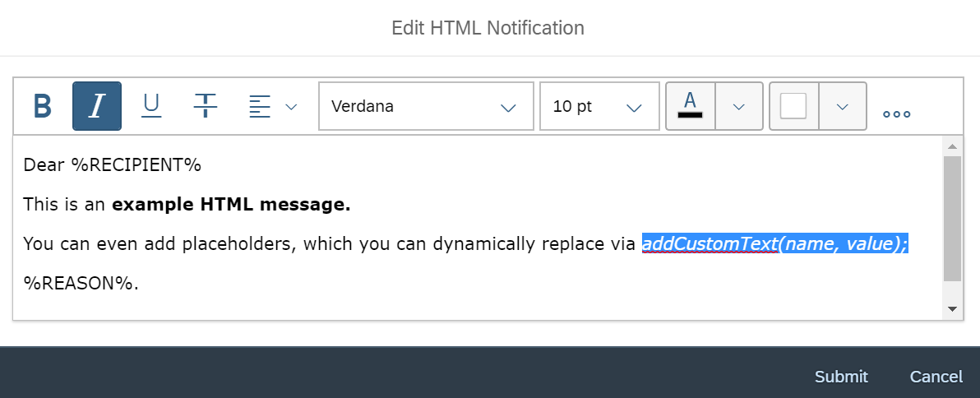Click the Submit button
Image resolution: width=980 pixels, height=398 pixels.
point(841,377)
